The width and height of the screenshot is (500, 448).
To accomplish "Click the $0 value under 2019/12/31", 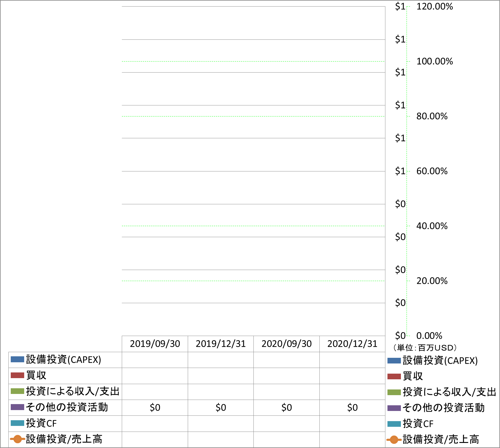I will click(x=221, y=407).
